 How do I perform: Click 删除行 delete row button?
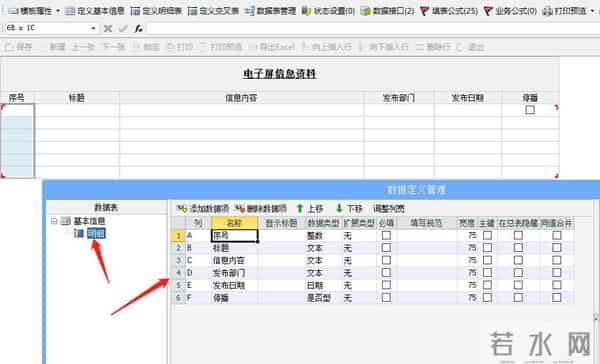coord(433,47)
